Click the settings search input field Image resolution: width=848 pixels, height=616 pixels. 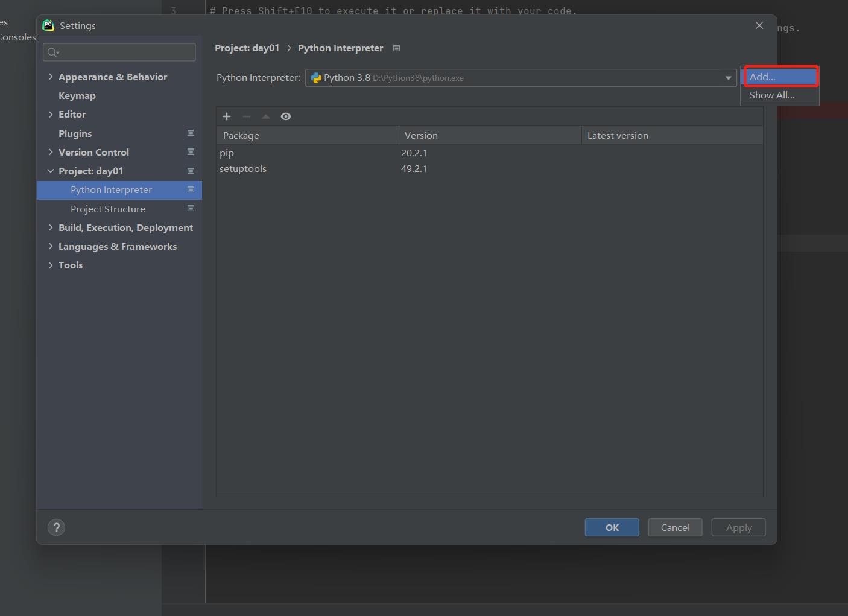click(x=119, y=52)
